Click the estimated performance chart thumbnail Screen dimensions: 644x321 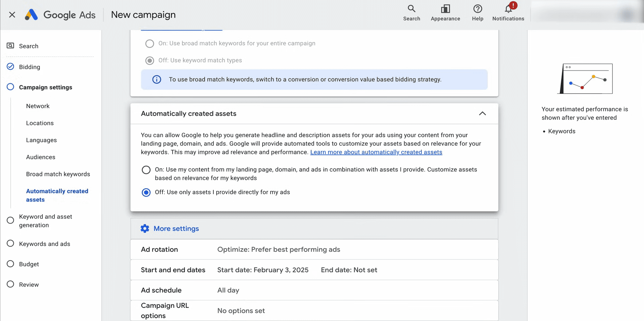click(x=585, y=78)
